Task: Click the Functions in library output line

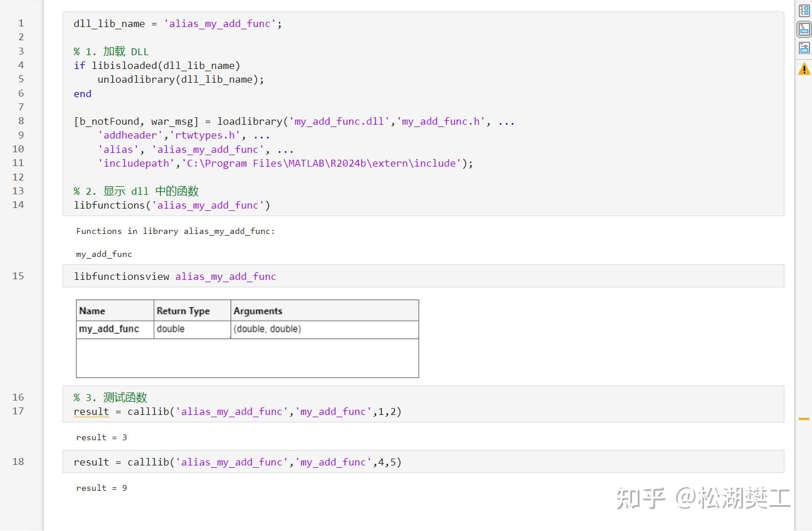Action: 175,231
